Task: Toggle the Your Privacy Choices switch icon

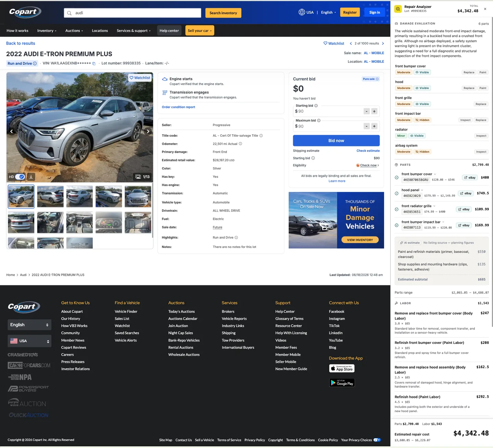Action: pyautogui.click(x=377, y=440)
